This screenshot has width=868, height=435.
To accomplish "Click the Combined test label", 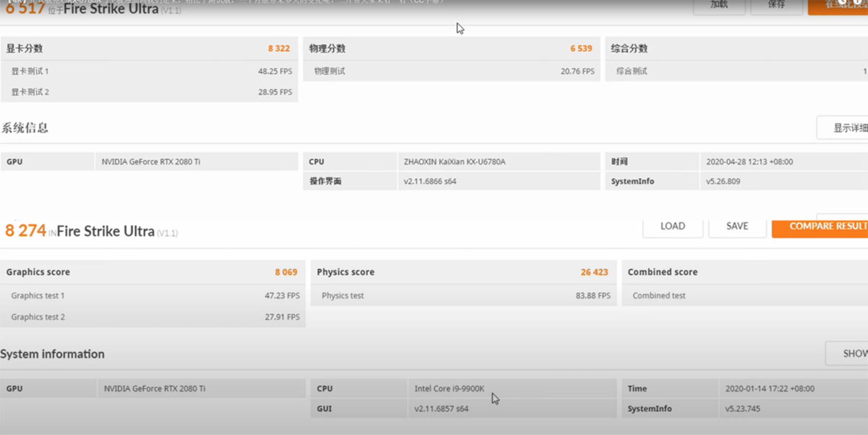I will click(659, 295).
